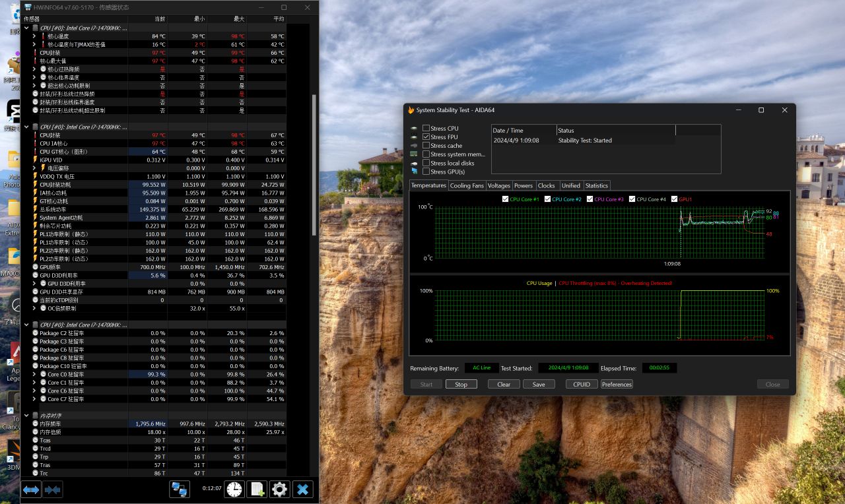Open the Statistics tab
Image resolution: width=845 pixels, height=504 pixels.
coord(597,185)
